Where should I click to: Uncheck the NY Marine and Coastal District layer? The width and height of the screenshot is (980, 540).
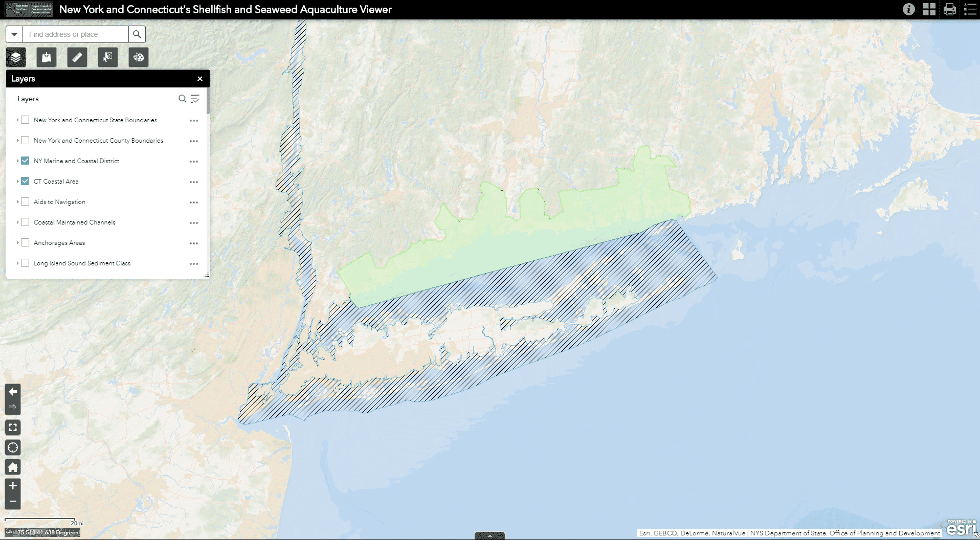25,161
